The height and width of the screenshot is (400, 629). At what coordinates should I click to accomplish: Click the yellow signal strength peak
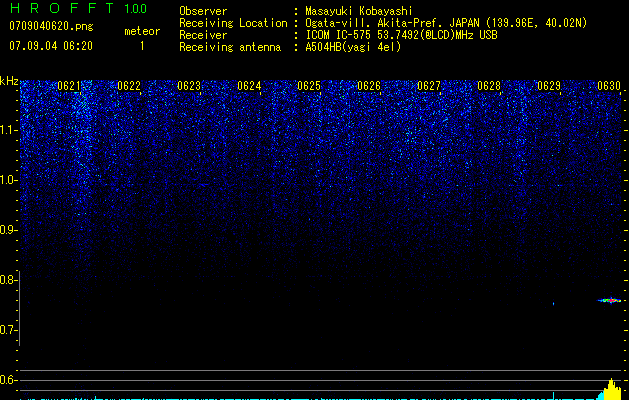(611, 389)
